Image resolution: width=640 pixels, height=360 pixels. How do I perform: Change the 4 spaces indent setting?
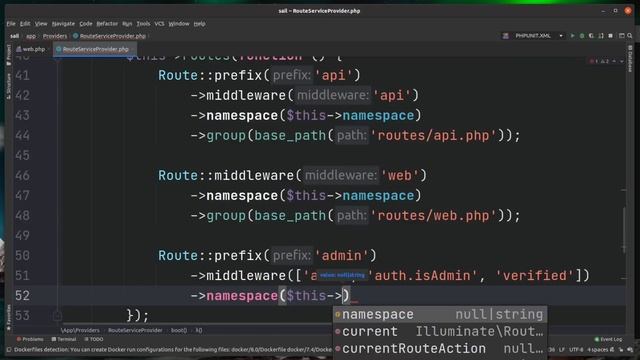tap(598, 350)
